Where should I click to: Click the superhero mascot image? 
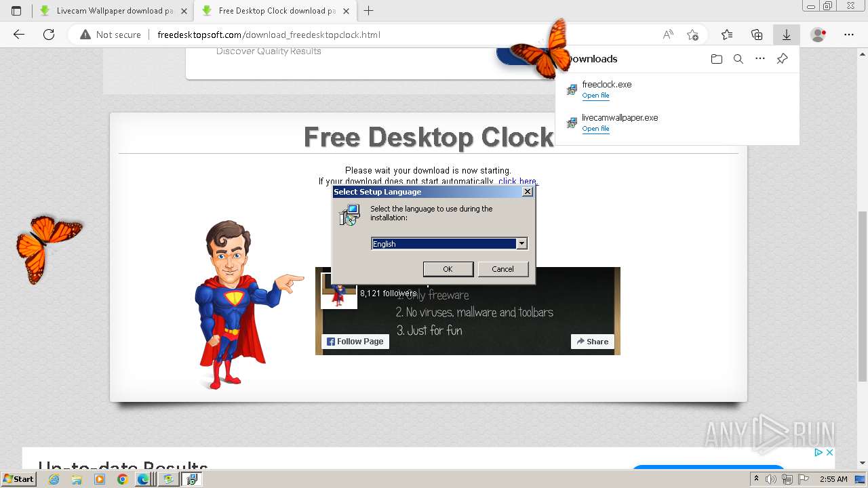(x=248, y=304)
